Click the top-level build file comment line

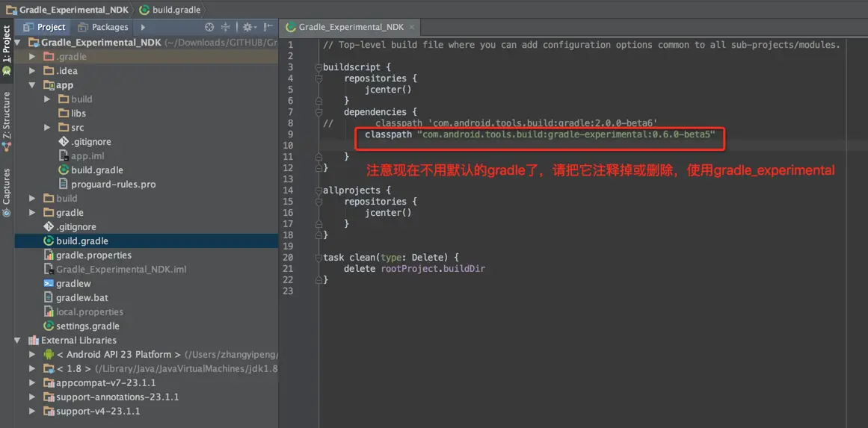pyautogui.click(x=582, y=45)
